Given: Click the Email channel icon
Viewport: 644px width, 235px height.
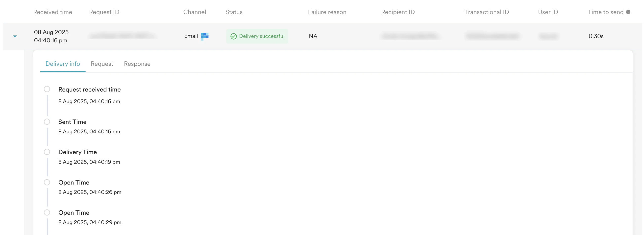Looking at the screenshot, I should (205, 36).
